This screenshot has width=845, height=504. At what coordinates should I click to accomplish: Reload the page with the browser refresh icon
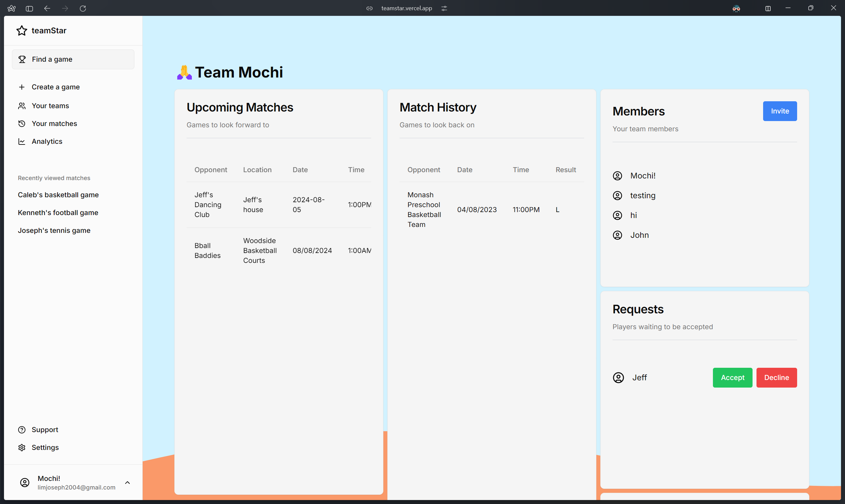click(83, 8)
